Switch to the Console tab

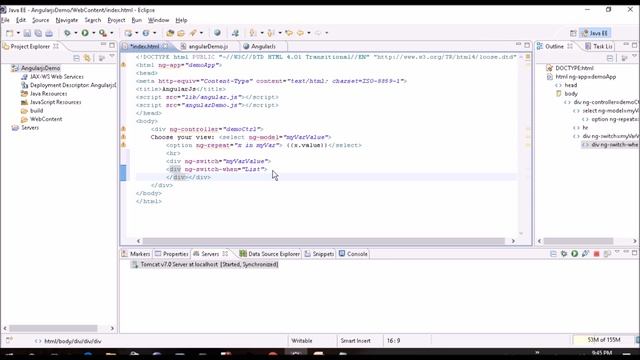[353, 254]
